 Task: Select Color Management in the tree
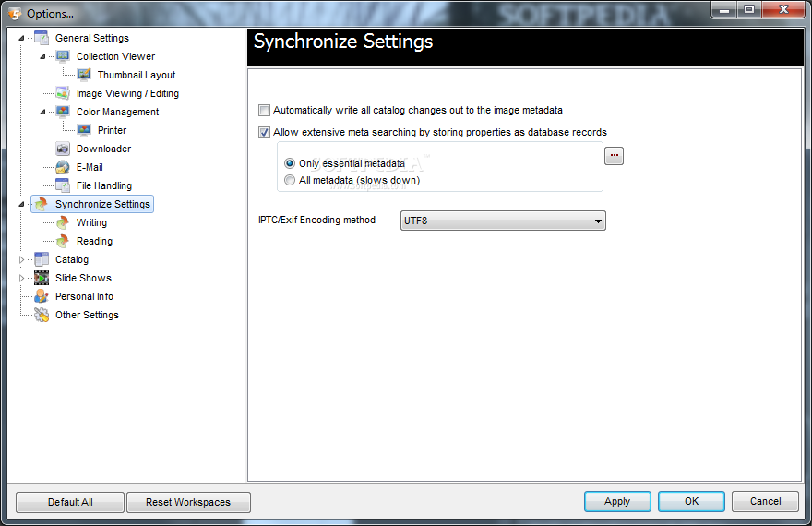pos(117,112)
